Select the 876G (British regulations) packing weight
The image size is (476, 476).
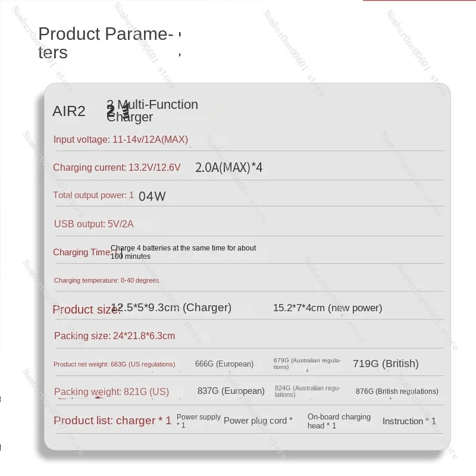pyautogui.click(x=397, y=391)
